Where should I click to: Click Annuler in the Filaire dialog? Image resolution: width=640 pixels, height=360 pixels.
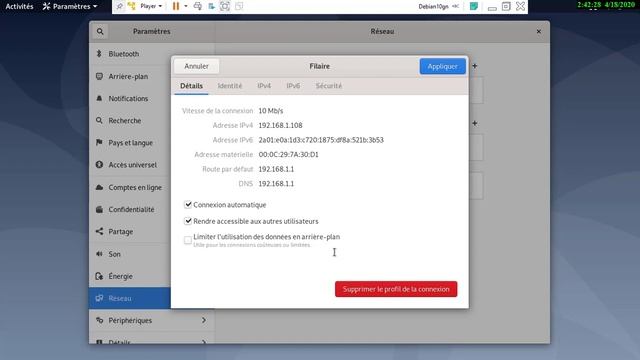coord(196,66)
